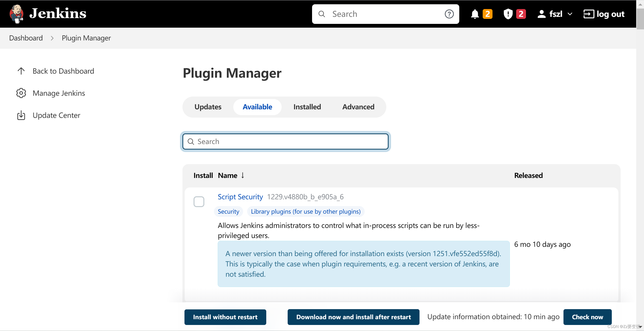This screenshot has width=644, height=331.
Task: Check the Script Security install checkbox
Action: tap(199, 202)
